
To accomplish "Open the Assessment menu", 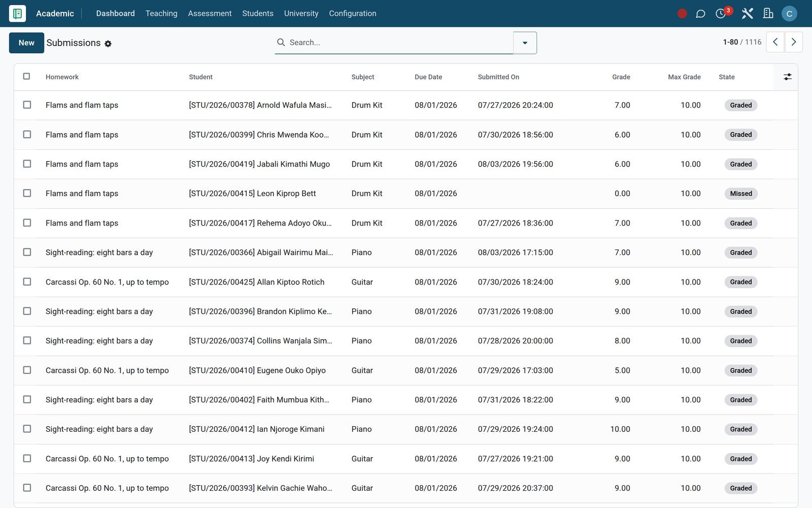I will click(210, 14).
